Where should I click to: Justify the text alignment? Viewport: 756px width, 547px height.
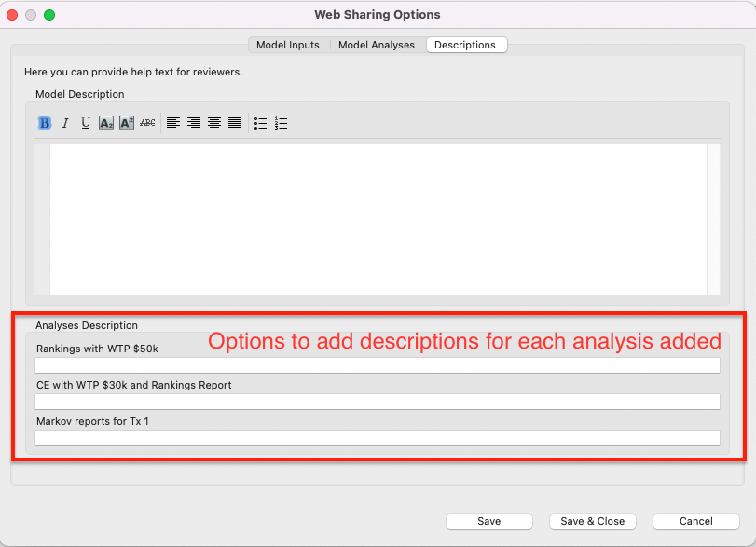point(235,123)
